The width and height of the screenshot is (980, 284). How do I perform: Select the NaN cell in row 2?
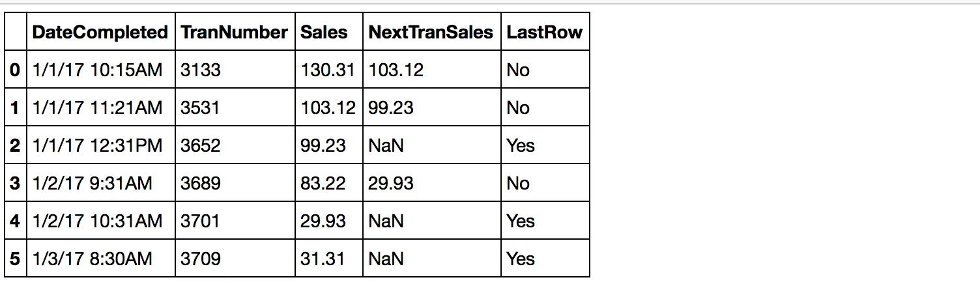click(x=386, y=145)
